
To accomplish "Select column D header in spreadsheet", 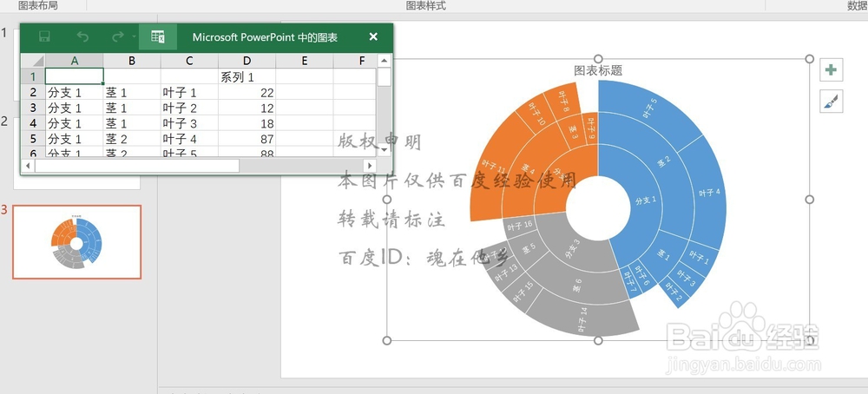I will [247, 61].
